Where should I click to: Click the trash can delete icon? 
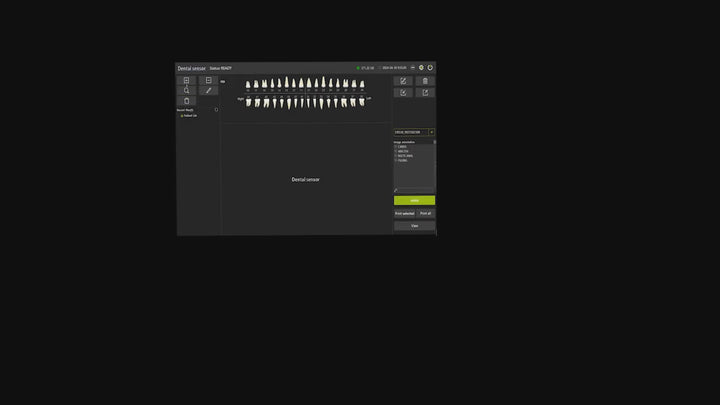425,81
